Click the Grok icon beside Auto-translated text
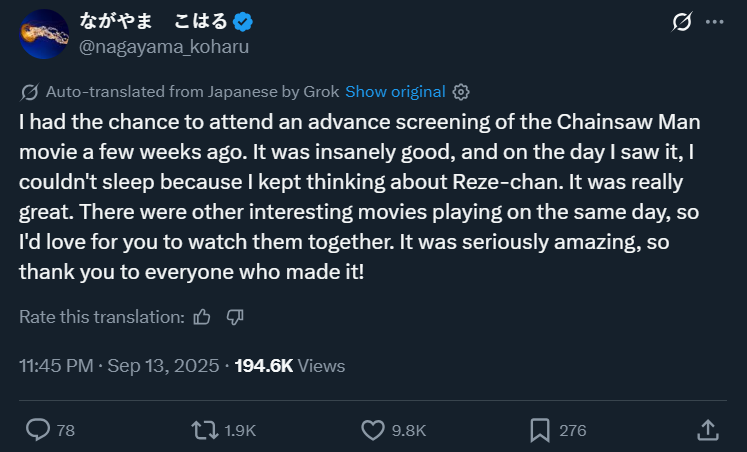Viewport: 747px width, 452px height. point(30,92)
